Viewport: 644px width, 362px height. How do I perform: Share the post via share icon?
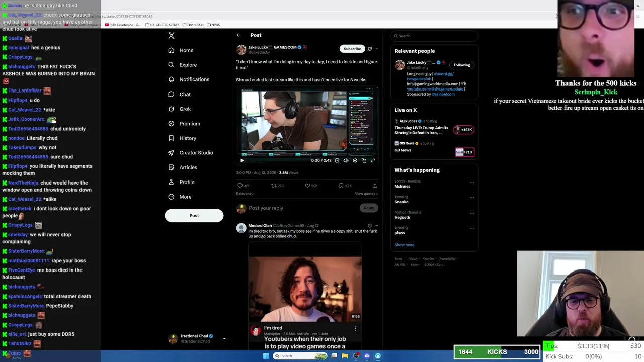(x=375, y=186)
